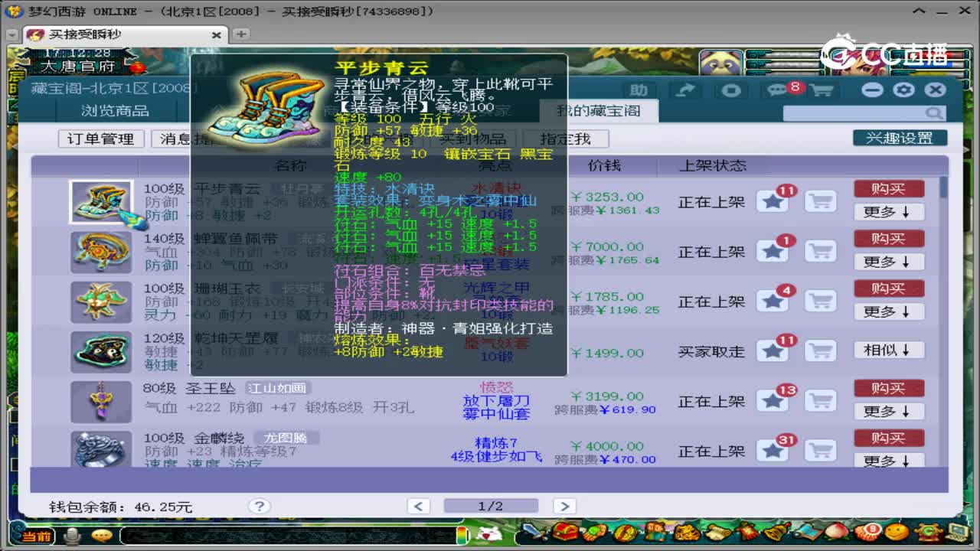Add 金麟绕 to cart
This screenshot has height=551, width=980.
click(x=820, y=451)
